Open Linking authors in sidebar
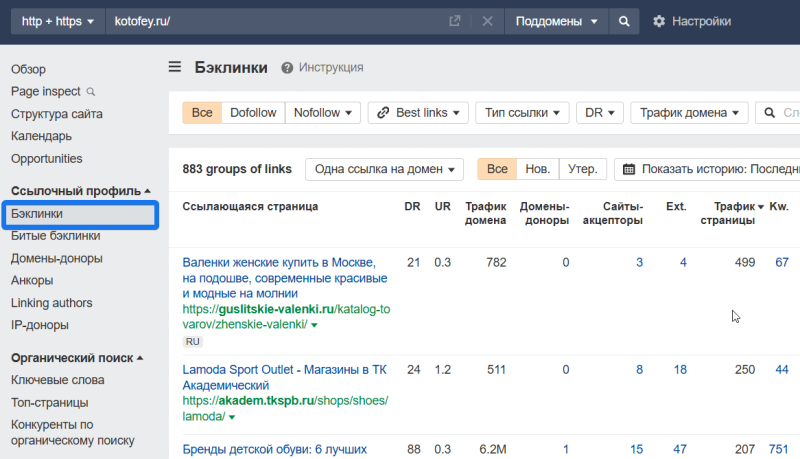 tap(52, 303)
